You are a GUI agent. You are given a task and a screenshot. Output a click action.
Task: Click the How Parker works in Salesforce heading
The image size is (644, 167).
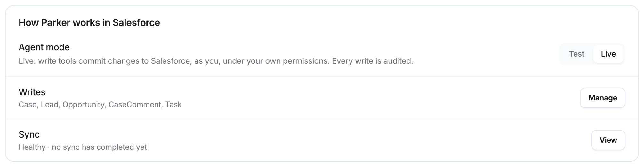pyautogui.click(x=89, y=23)
